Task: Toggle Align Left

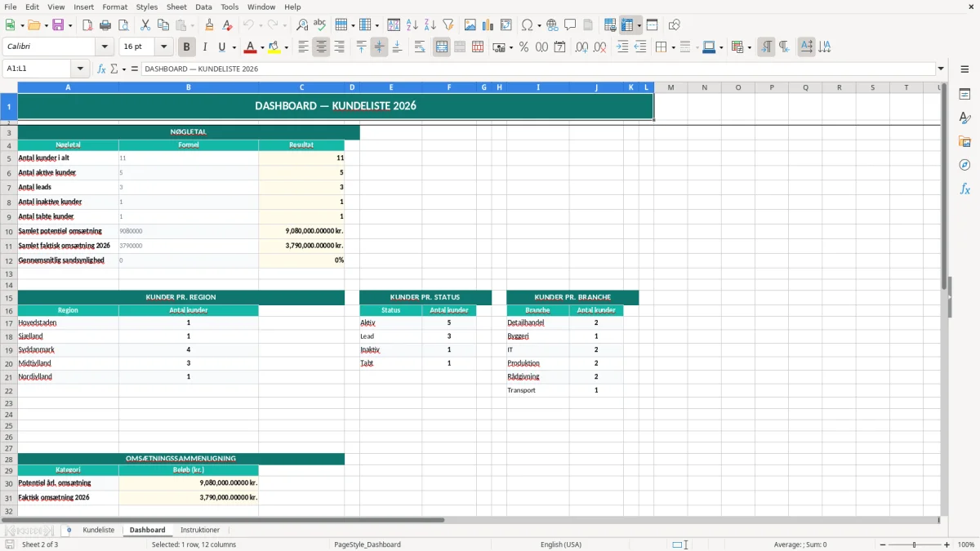Action: 303,47
